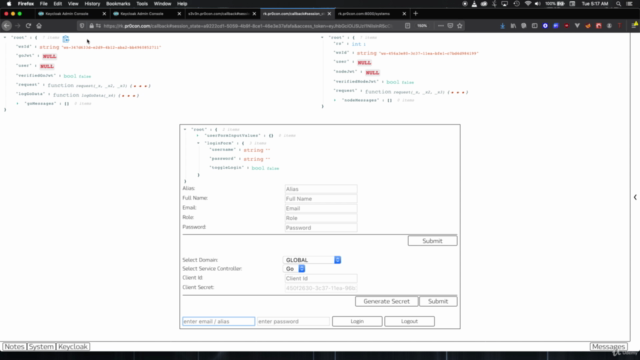
Task: Bookmark this page with the star icon
Action: (460, 26)
